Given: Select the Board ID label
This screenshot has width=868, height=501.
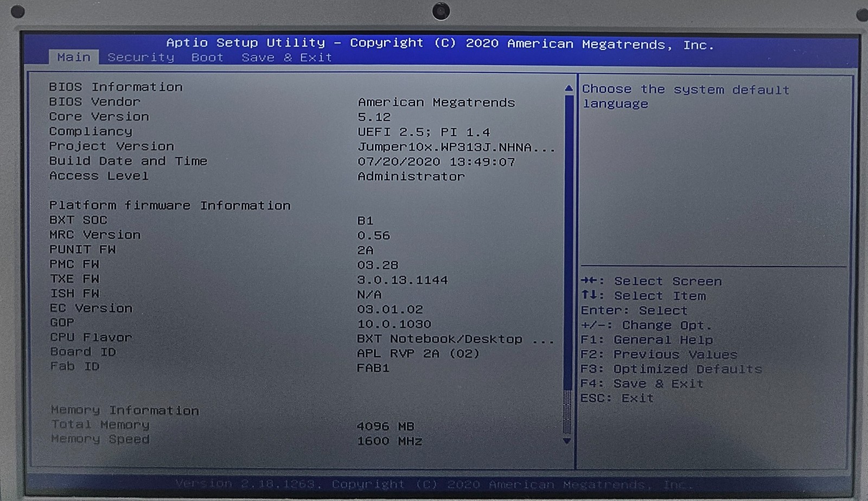Looking at the screenshot, I should click(x=83, y=352).
